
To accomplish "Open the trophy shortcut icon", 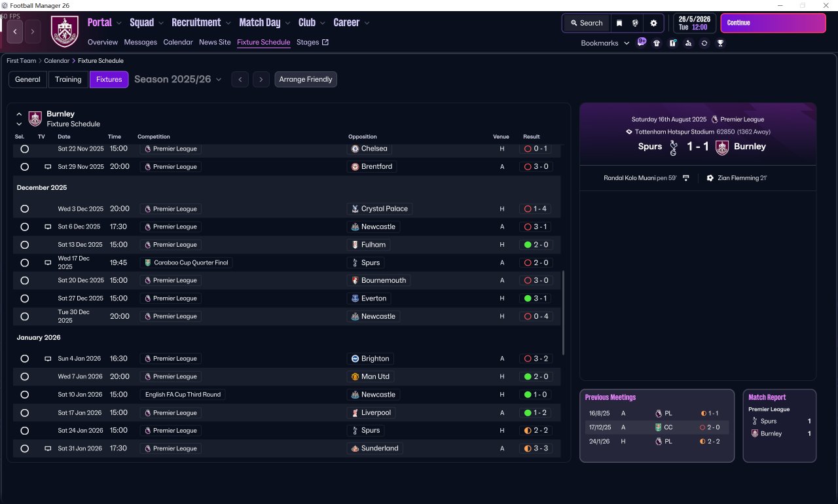I will [x=720, y=43].
